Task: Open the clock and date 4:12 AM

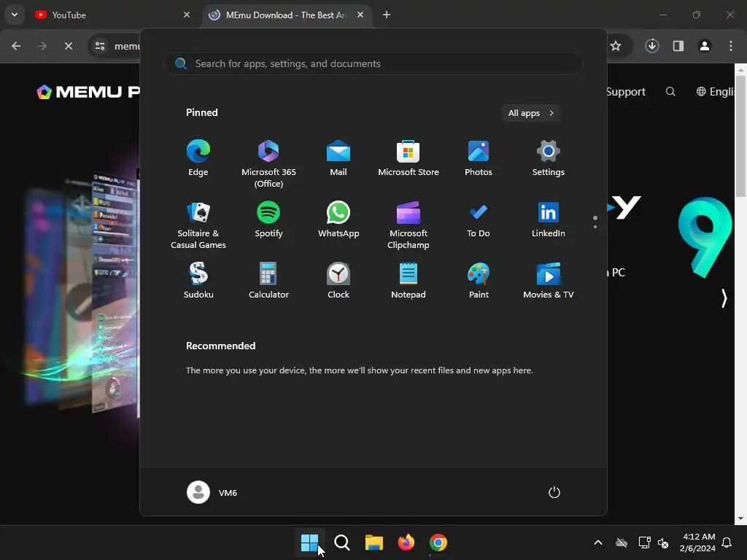Action: 698,542
